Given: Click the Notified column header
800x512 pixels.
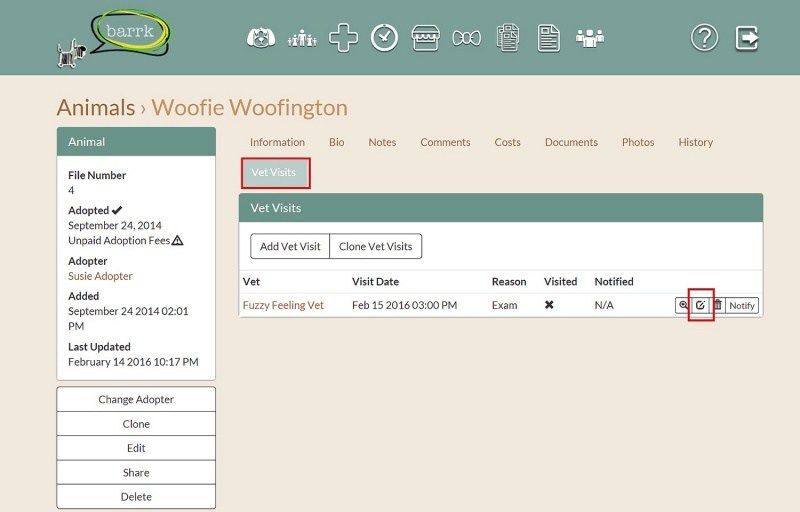Looking at the screenshot, I should point(614,281).
